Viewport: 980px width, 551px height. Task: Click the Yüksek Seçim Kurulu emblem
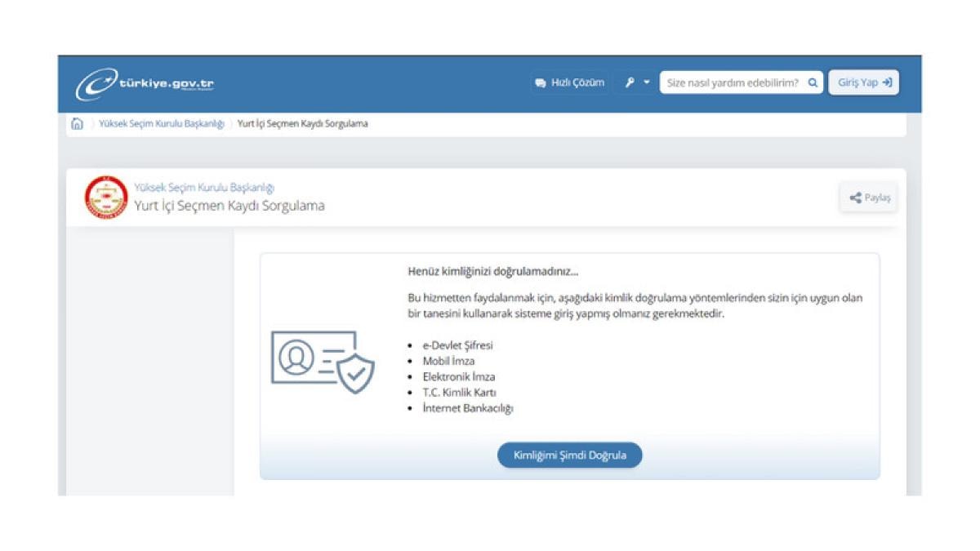coord(106,198)
